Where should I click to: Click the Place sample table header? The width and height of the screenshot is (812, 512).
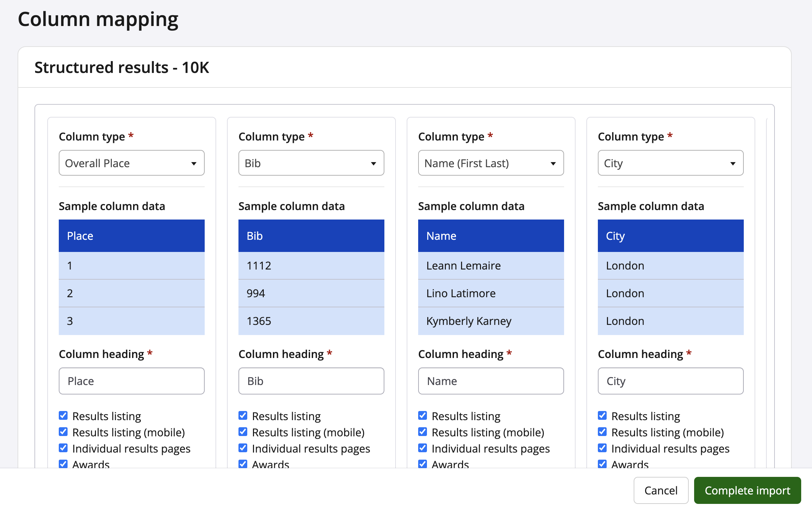[131, 236]
